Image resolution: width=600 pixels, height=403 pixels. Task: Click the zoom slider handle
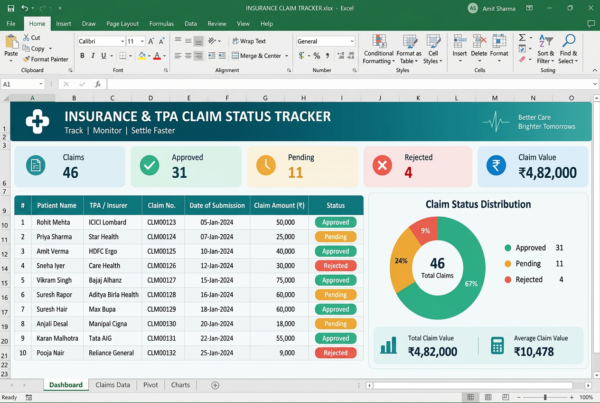(x=545, y=397)
